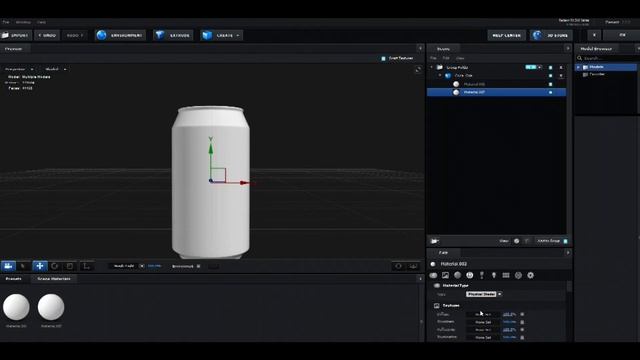This screenshot has width=640, height=360.
Task: Toggle the Material 002 visibility checkbox
Action: coord(551,92)
